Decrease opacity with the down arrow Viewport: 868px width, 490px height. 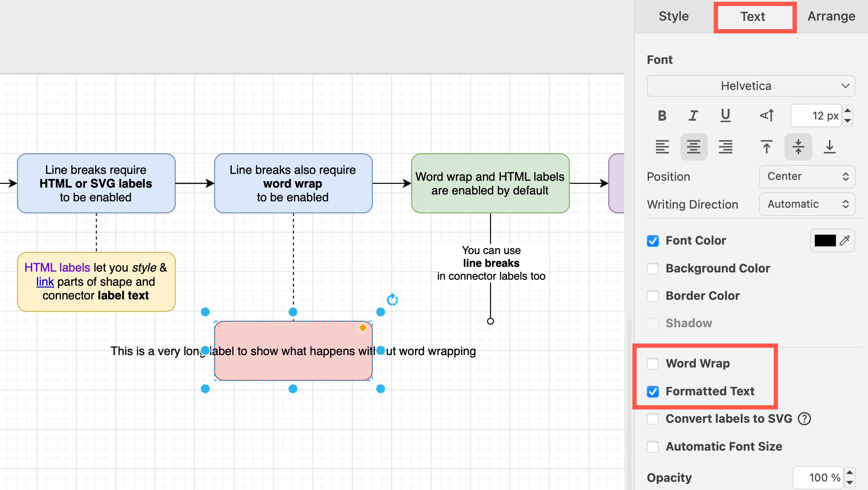pyautogui.click(x=850, y=483)
